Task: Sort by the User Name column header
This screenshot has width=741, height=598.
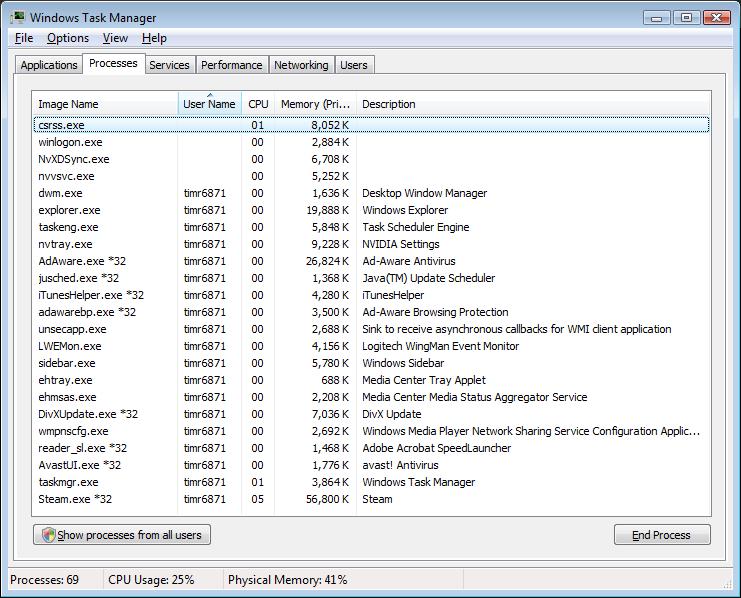Action: [x=209, y=104]
